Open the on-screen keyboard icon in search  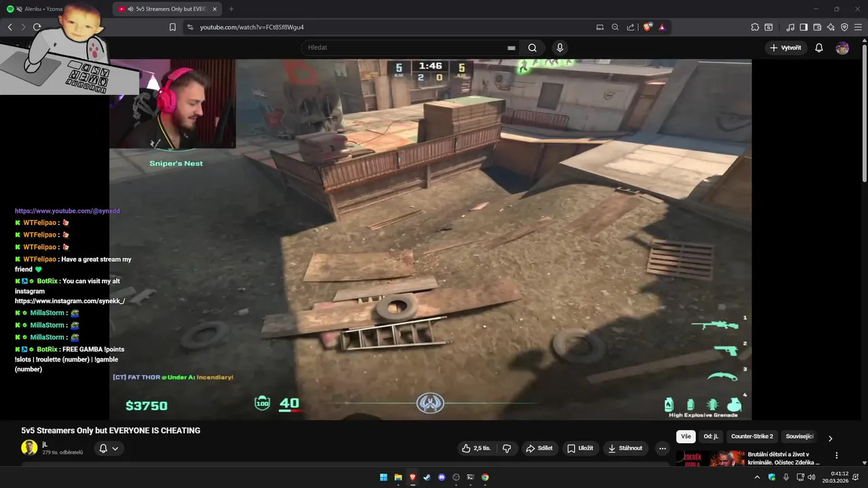tap(511, 47)
